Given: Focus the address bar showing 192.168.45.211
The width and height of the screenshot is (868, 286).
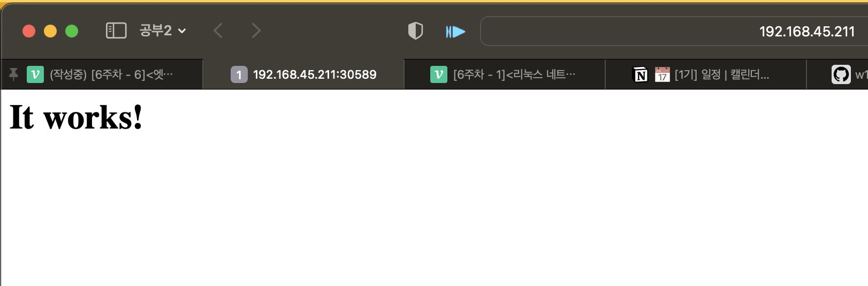Looking at the screenshot, I should coord(674,31).
